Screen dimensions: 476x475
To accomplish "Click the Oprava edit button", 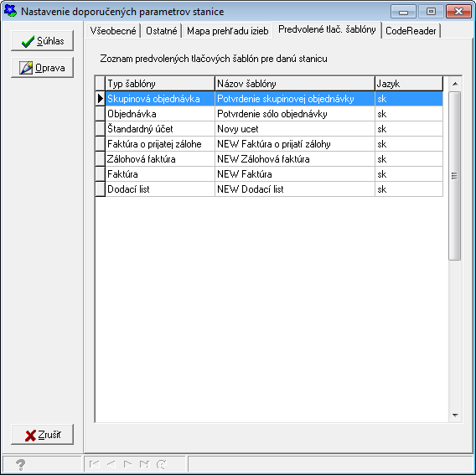I will click(42, 67).
